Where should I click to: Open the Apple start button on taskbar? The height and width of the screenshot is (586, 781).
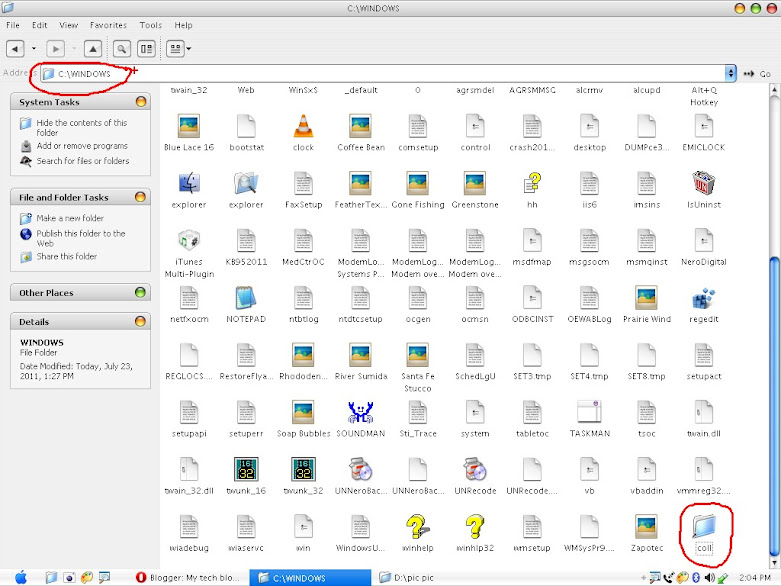(x=21, y=578)
